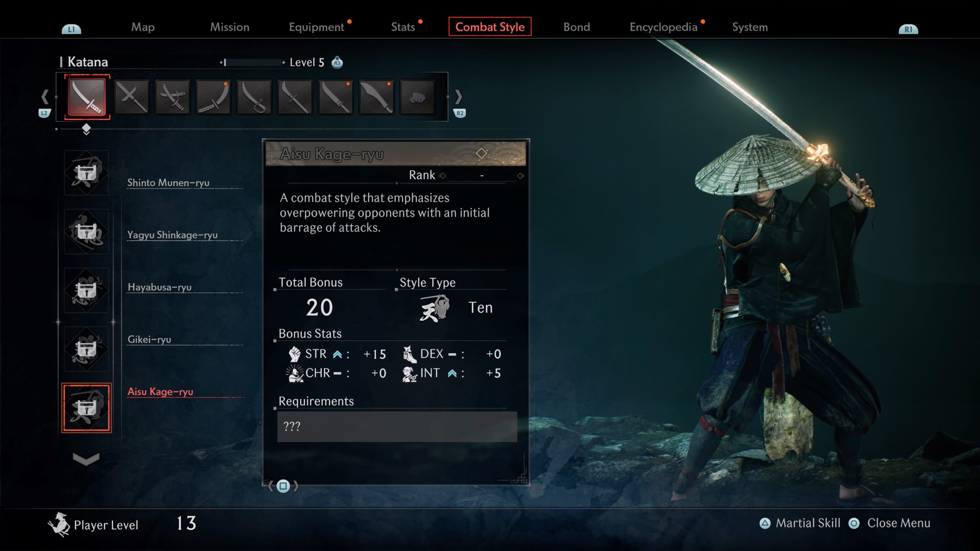Pick the Hayabusa-ryu locked style icon
This screenshot has height=551, width=980.
pyautogui.click(x=87, y=290)
